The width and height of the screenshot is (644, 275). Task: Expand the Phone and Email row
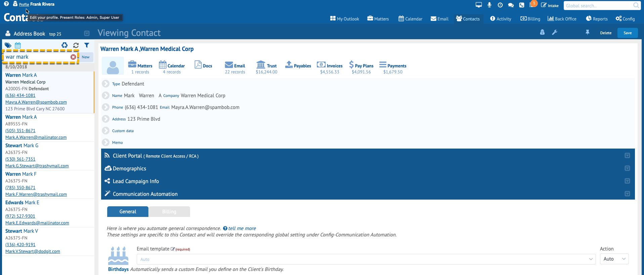point(106,107)
